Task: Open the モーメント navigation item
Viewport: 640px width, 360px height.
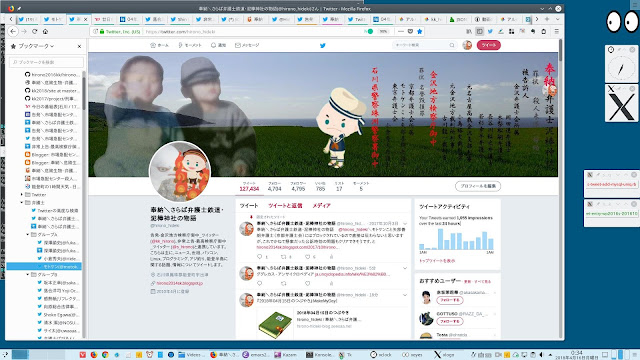Action: (x=190, y=45)
